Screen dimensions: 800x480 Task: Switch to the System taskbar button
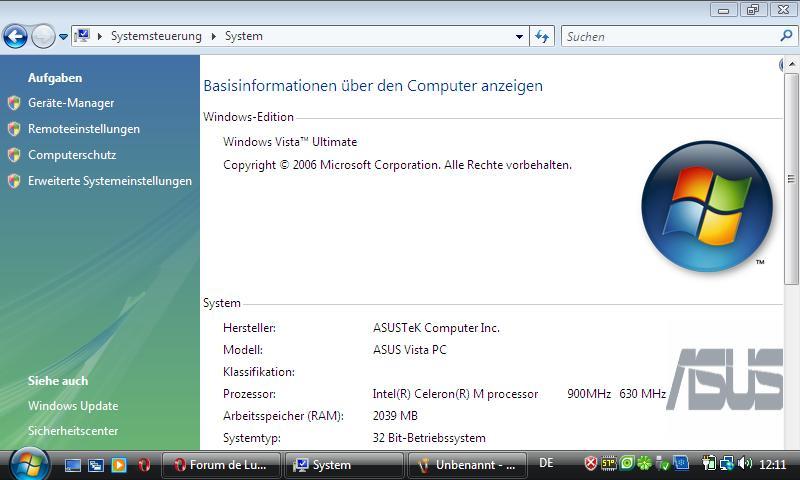(344, 465)
